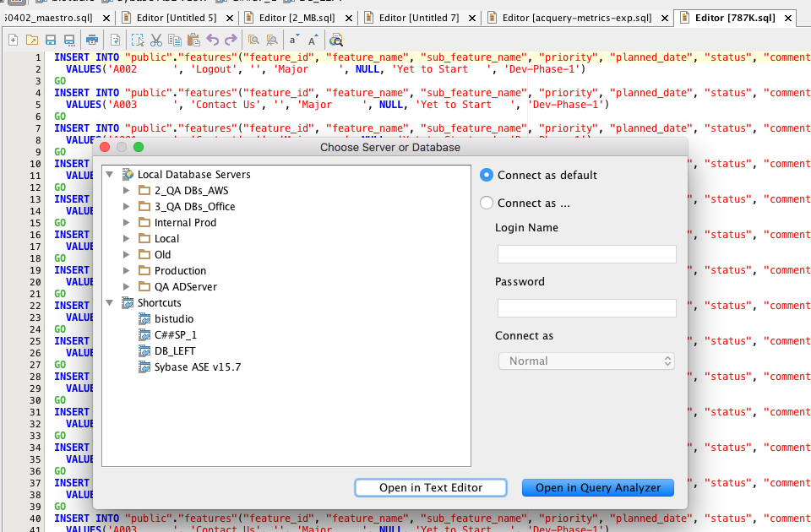Click the Save toolbar icon

[50, 40]
